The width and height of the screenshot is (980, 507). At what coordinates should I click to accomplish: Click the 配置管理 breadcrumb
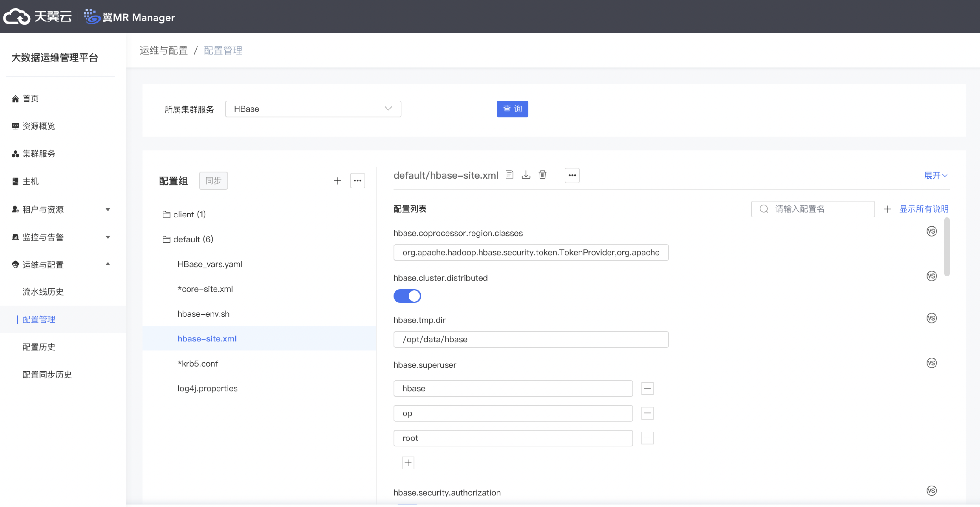coord(223,50)
